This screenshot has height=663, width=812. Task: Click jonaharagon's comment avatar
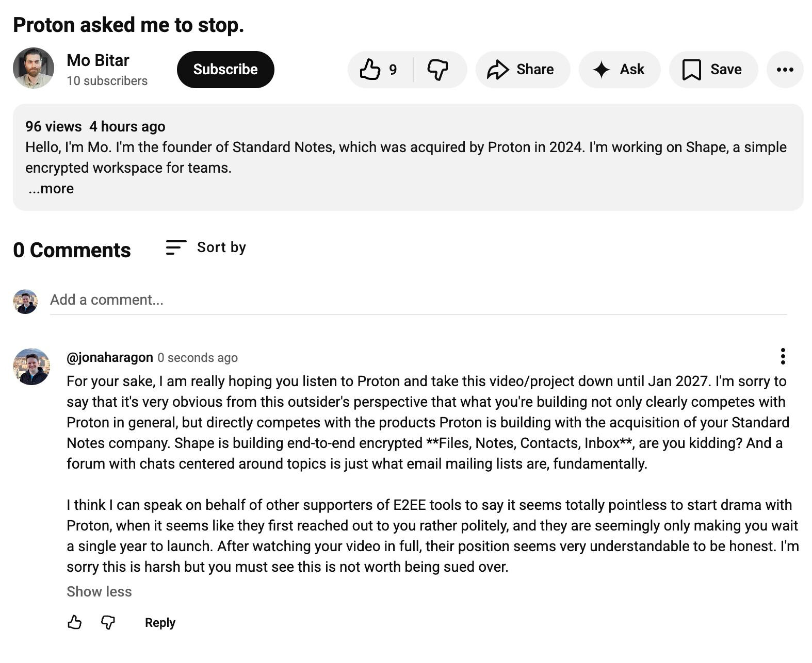coord(31,367)
